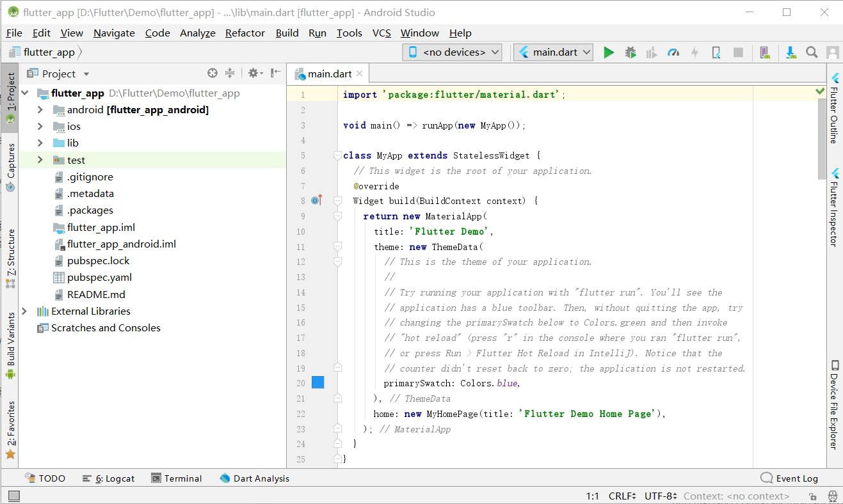Close the main.dart editor tab
This screenshot has width=843, height=504.
[x=359, y=74]
